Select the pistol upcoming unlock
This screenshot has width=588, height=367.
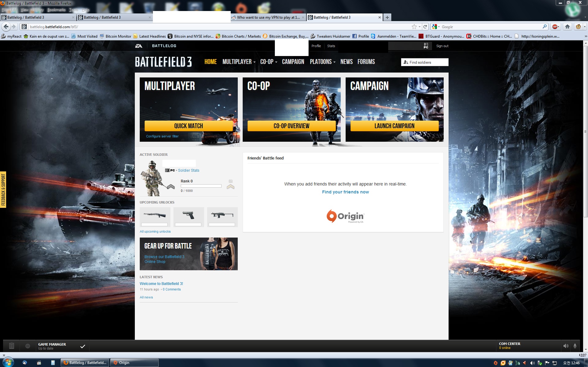(x=189, y=217)
